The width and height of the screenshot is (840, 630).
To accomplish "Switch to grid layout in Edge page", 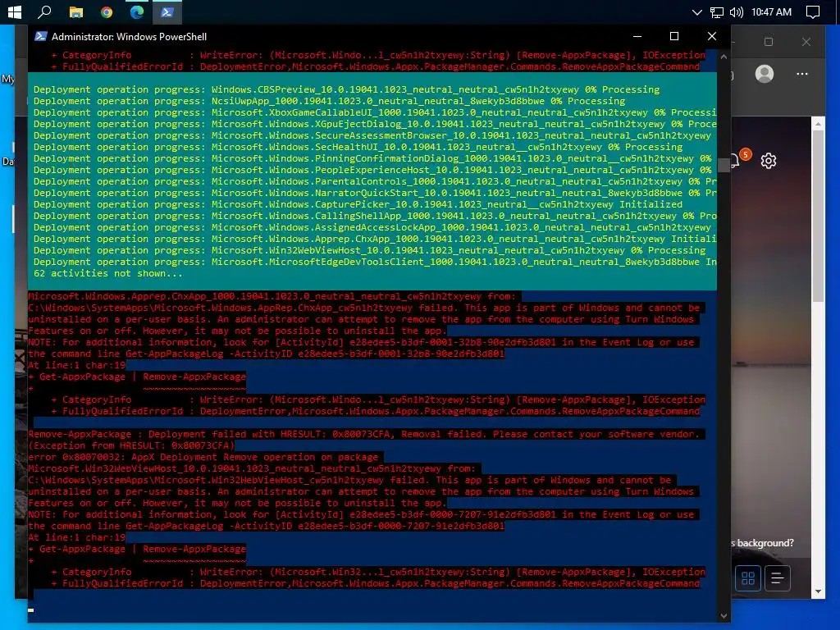I will (x=748, y=578).
